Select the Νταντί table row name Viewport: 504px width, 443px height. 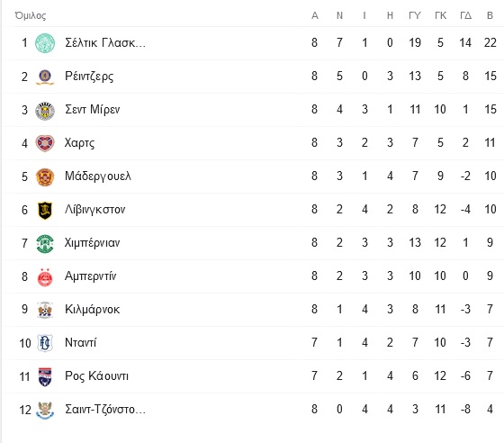pyautogui.click(x=80, y=343)
